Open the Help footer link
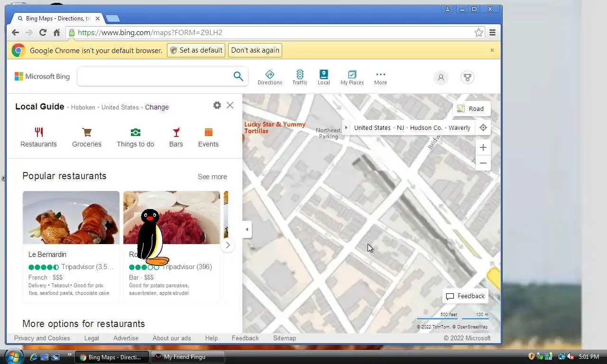The image size is (607, 364). click(x=212, y=338)
